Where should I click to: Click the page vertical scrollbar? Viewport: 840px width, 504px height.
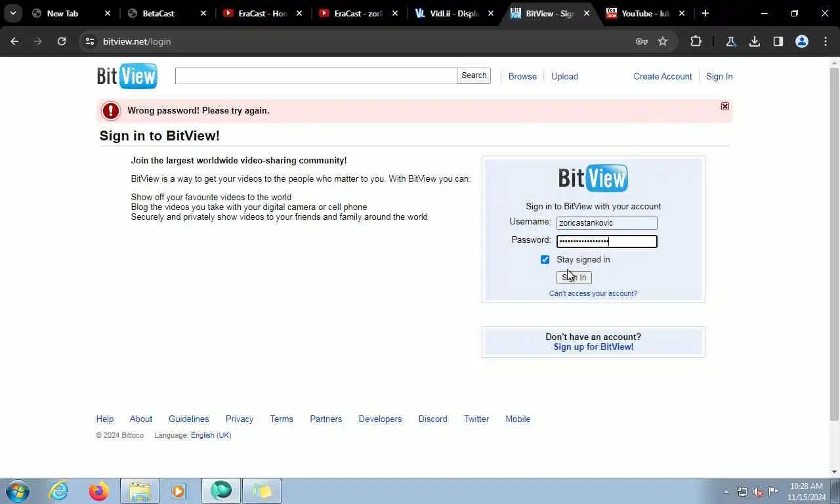click(834, 244)
